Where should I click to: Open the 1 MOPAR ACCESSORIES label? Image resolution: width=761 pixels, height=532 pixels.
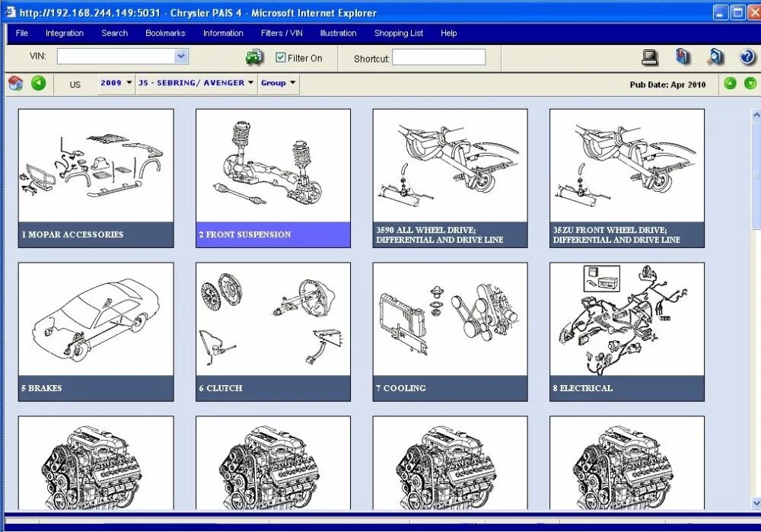(x=96, y=235)
